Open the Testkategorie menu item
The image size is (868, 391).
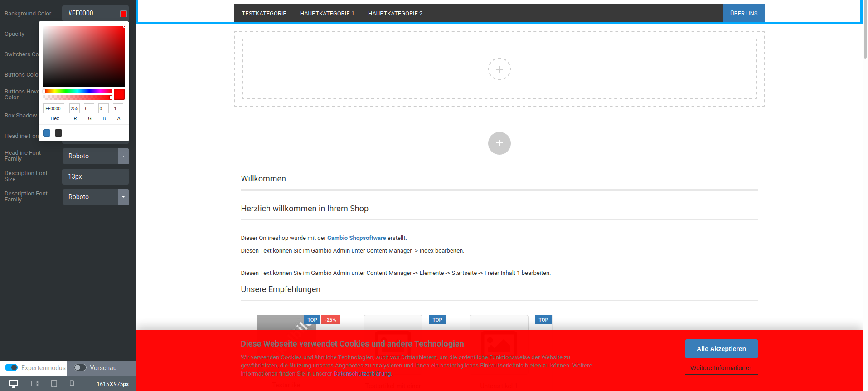264,14
